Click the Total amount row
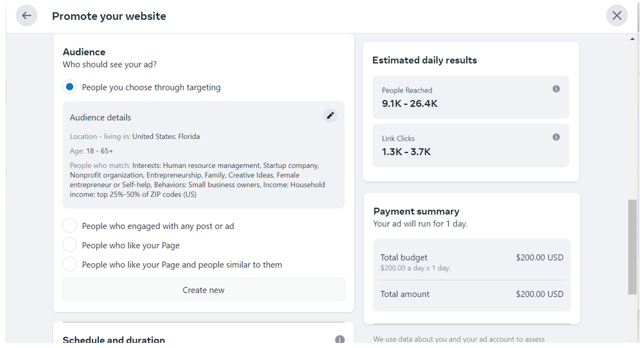Image resolution: width=644 pixels, height=348 pixels. point(471,294)
